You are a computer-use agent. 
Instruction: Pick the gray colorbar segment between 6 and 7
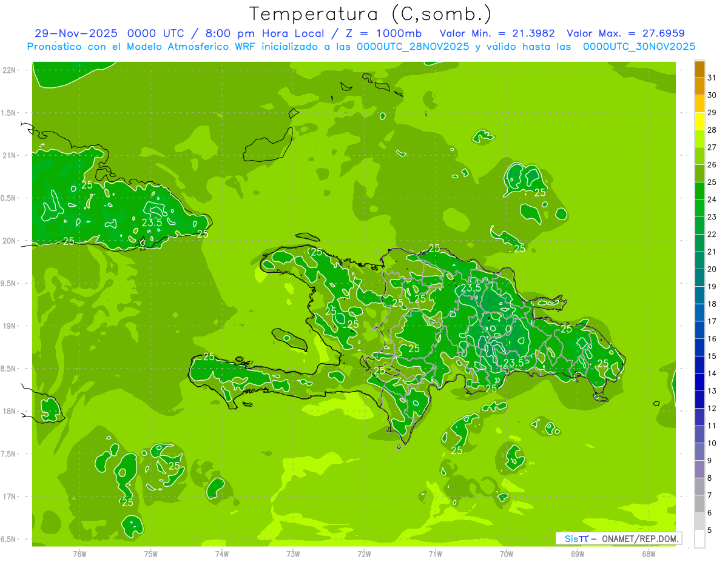(x=699, y=504)
